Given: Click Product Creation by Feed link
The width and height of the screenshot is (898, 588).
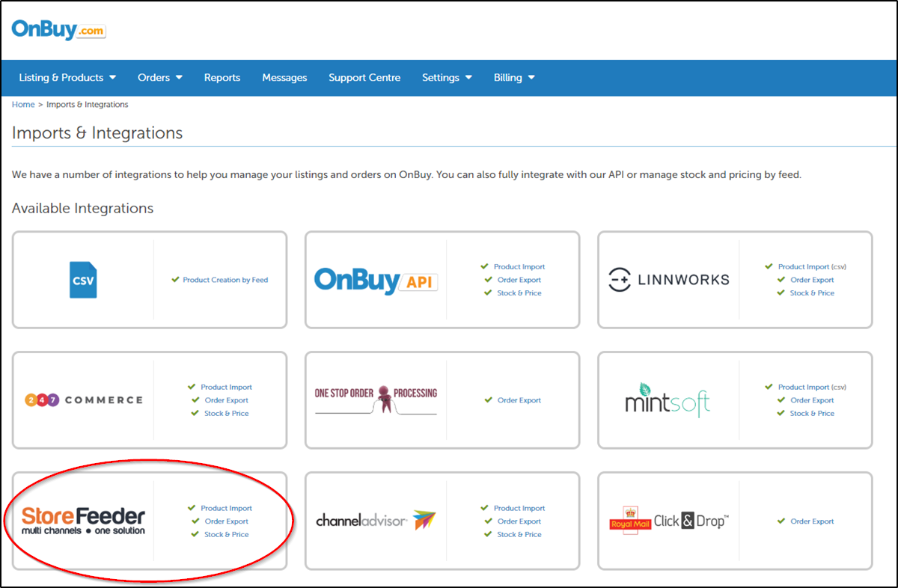Looking at the screenshot, I should tap(225, 280).
